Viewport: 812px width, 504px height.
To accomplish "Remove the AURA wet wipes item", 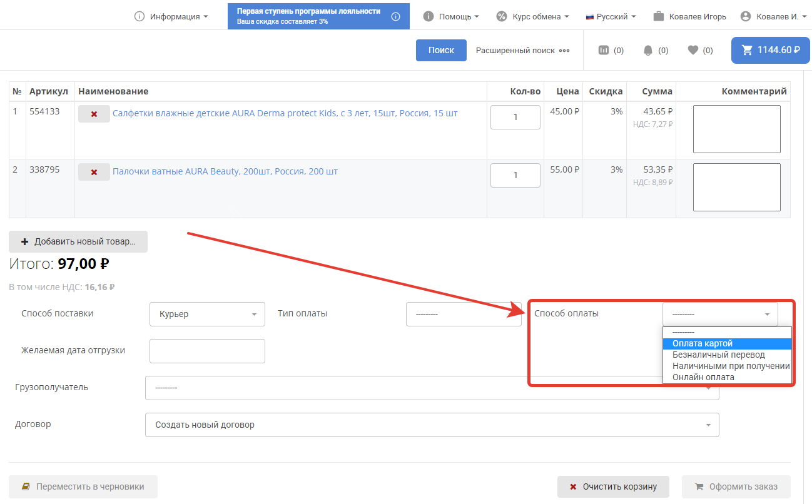I will pos(94,114).
